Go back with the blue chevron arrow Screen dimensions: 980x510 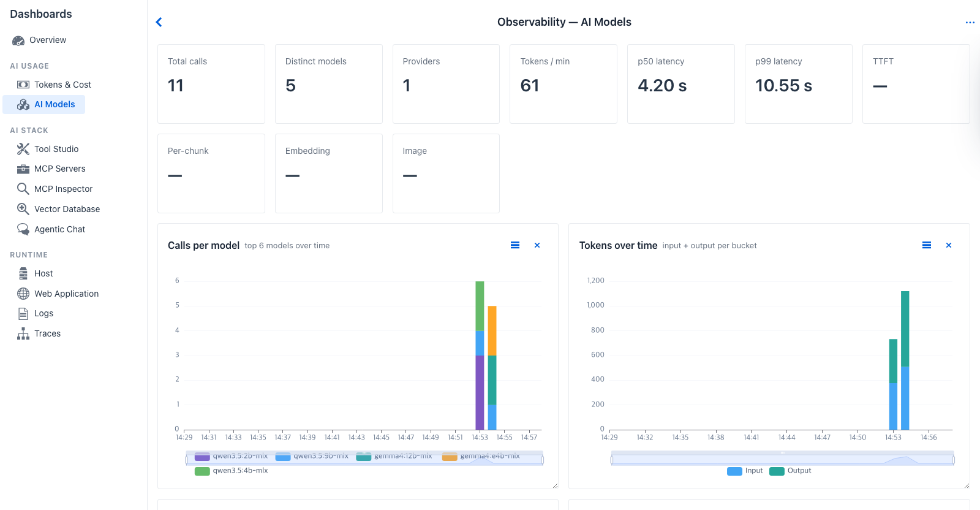[x=159, y=22]
